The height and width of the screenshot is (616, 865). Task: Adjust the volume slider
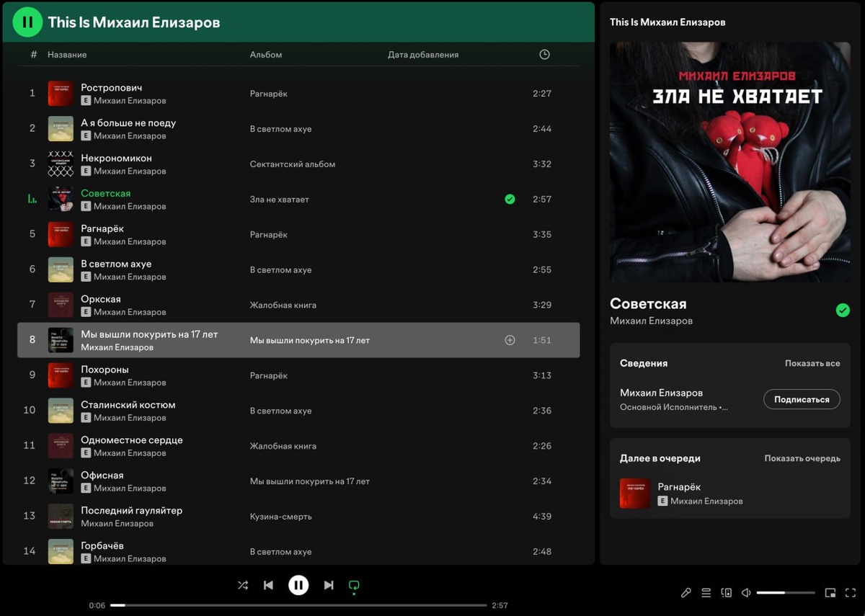(786, 592)
